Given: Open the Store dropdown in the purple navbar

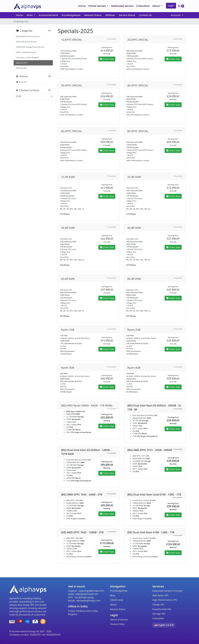Looking at the screenshot, I should 31,15.
